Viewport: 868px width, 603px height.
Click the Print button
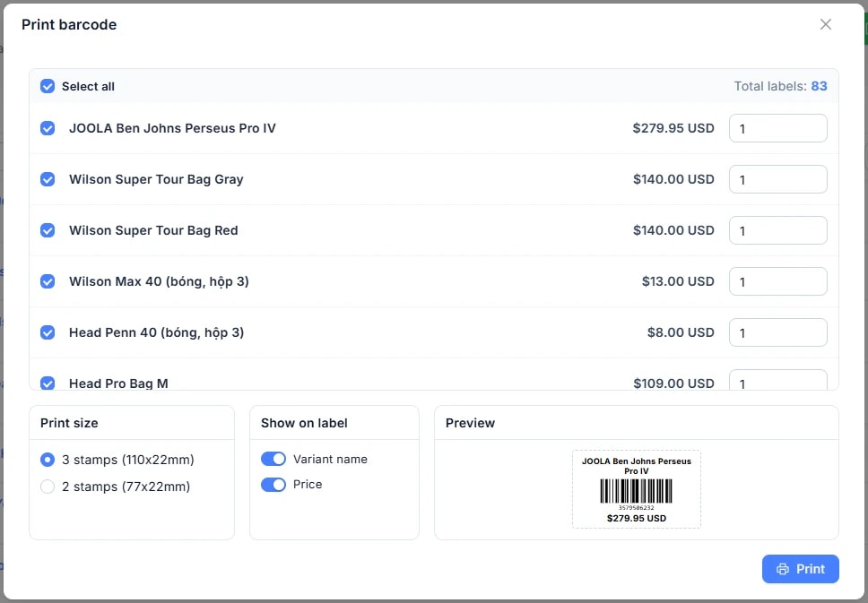[x=801, y=569]
